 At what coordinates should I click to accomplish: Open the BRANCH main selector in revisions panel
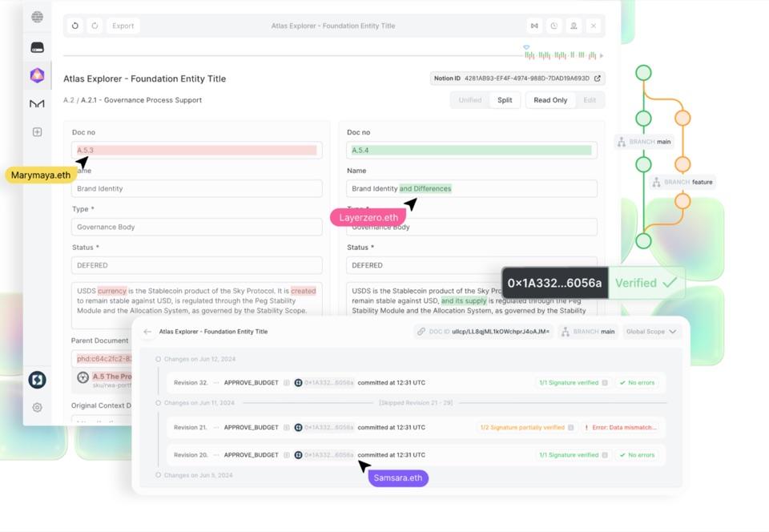587,332
